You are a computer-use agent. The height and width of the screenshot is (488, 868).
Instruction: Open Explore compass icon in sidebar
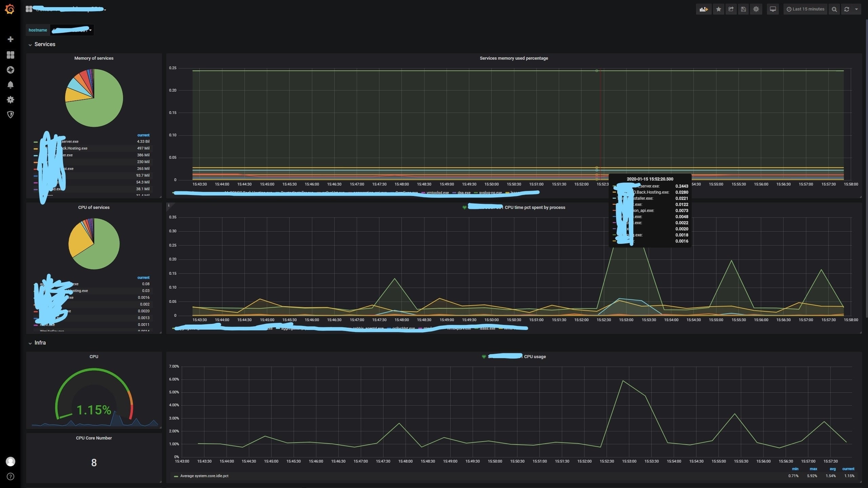[x=11, y=70]
